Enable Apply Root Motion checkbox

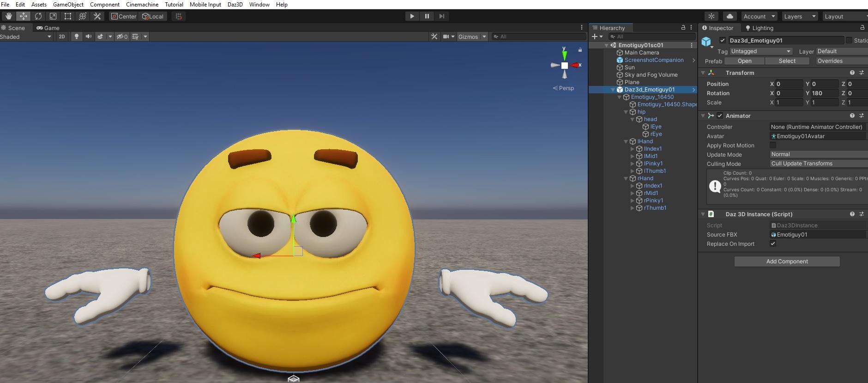point(773,145)
